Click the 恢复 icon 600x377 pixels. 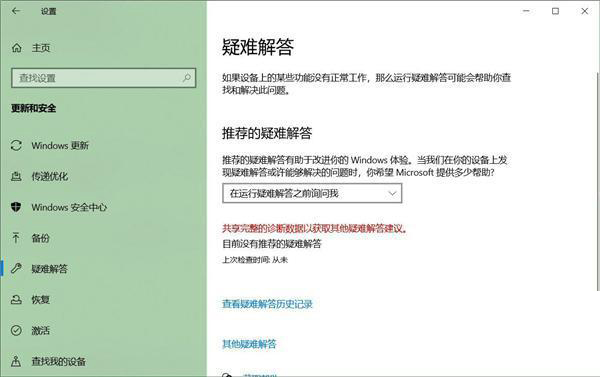click(x=16, y=299)
